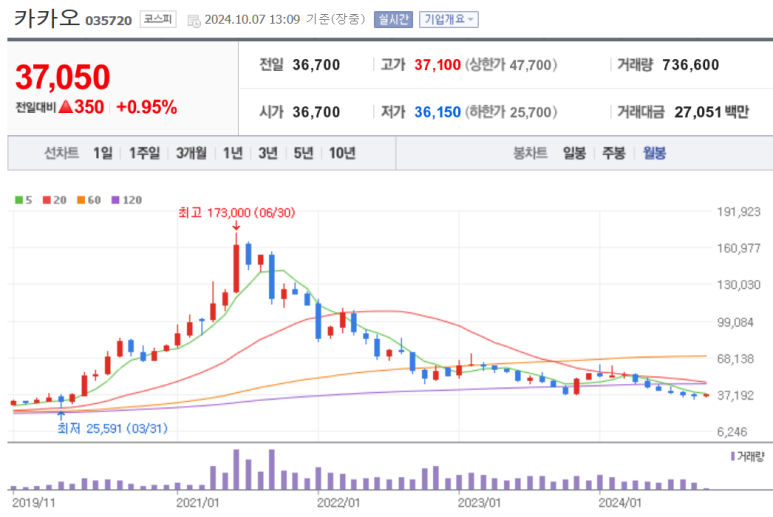Select the 1일 line chart tab
This screenshot has height=517, width=773.
103,153
